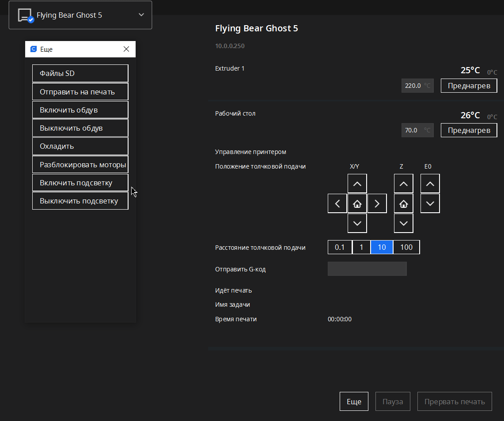Select jog distance 100
Viewport: 504px width, 421px height.
point(406,247)
